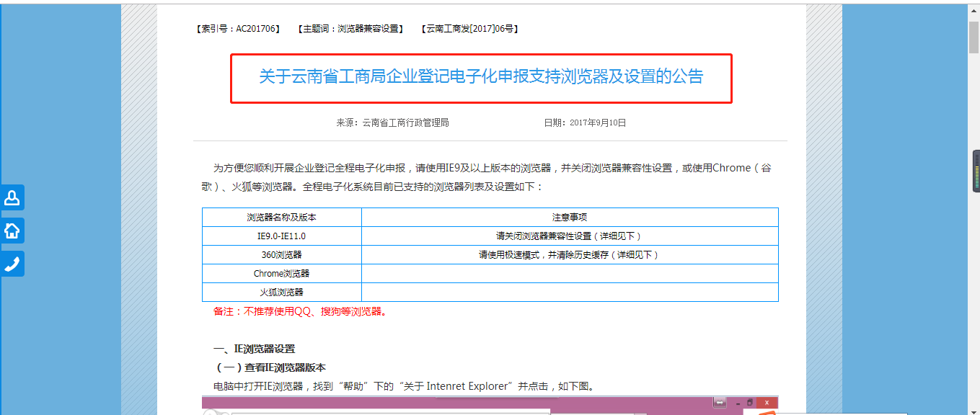Click keyword link 浏览器兼容设置 in header

click(x=350, y=29)
